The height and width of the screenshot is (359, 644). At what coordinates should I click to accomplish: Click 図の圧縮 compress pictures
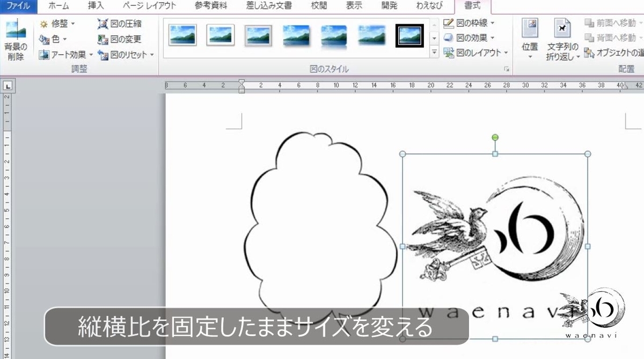tap(120, 24)
